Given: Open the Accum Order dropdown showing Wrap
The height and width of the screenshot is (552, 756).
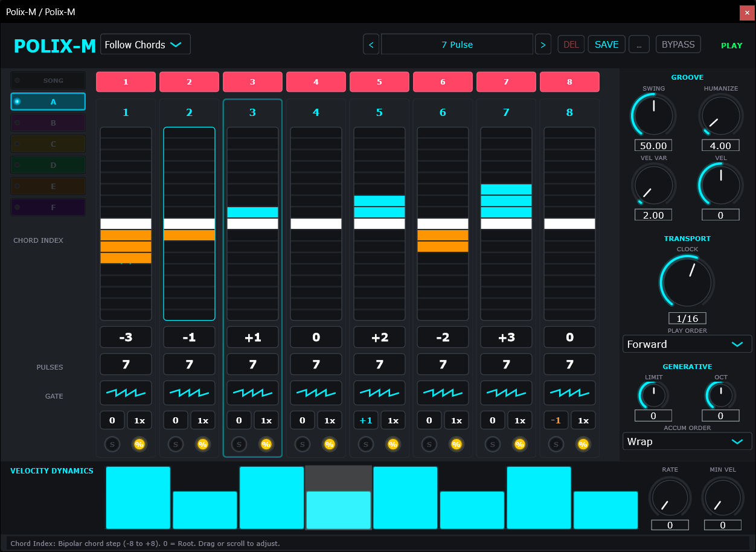Looking at the screenshot, I should pyautogui.click(x=687, y=441).
